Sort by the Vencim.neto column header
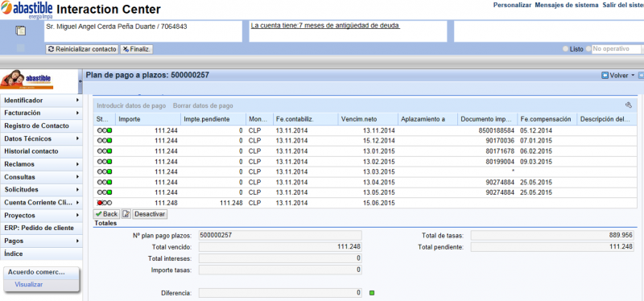The width and height of the screenshot is (644, 301). (368, 119)
